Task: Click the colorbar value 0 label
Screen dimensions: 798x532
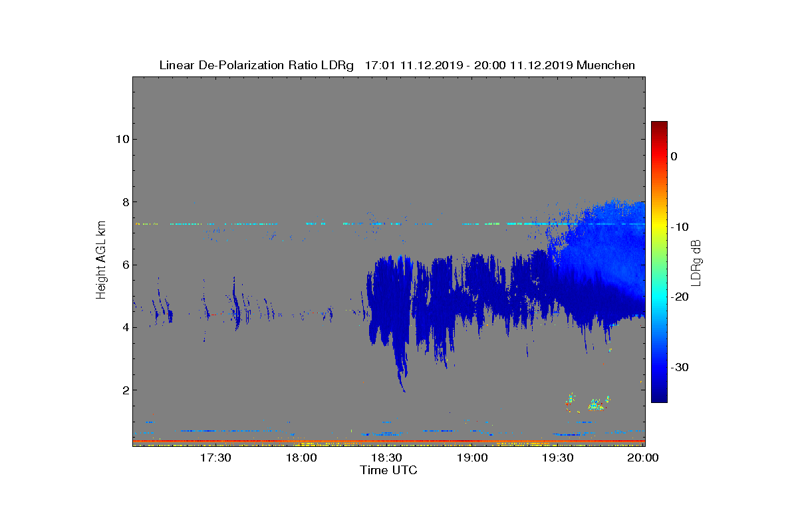Action: [674, 156]
